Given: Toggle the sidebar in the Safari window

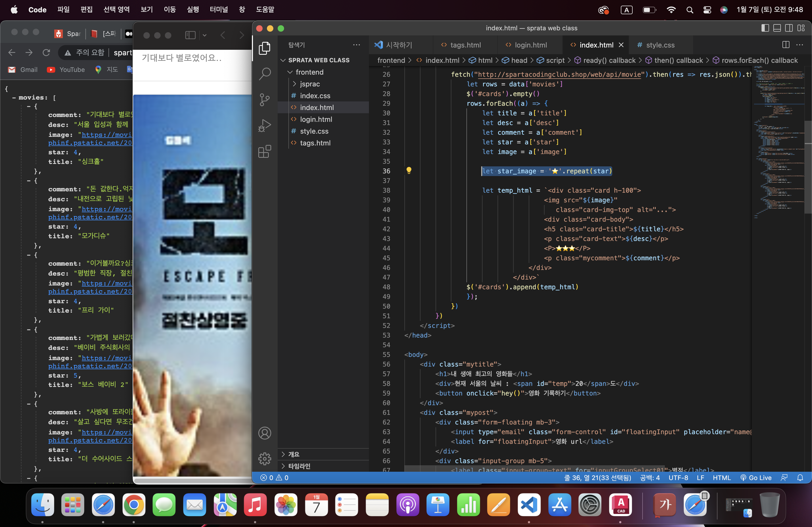Looking at the screenshot, I should tap(190, 35).
